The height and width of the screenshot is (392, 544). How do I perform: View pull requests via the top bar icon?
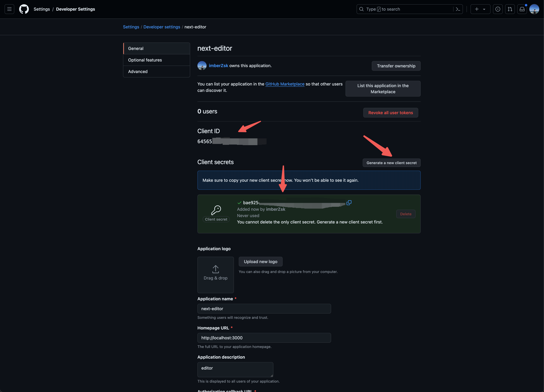pos(510,9)
